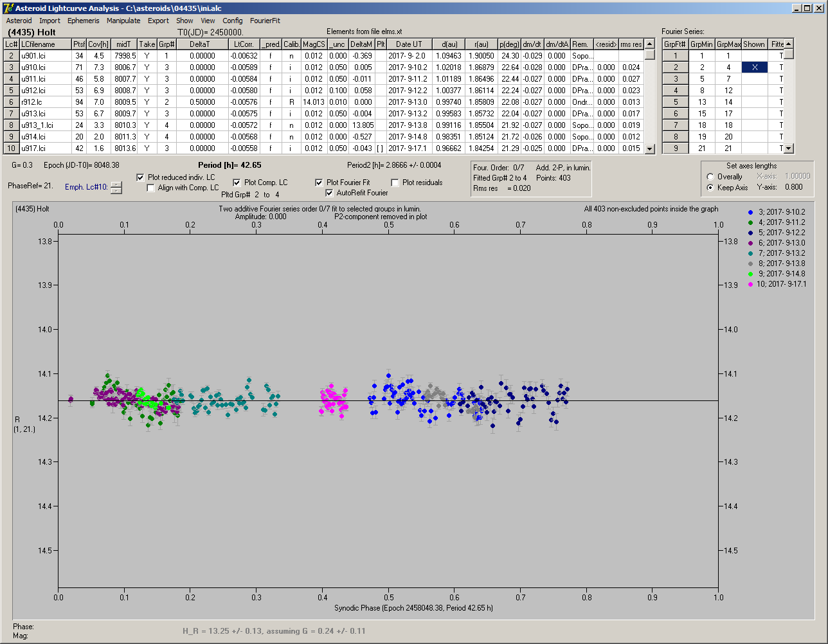Click the Epoch (JD-T0)= 8048.38 text
Screen dimensions: 828x644
pyautogui.click(x=82, y=165)
